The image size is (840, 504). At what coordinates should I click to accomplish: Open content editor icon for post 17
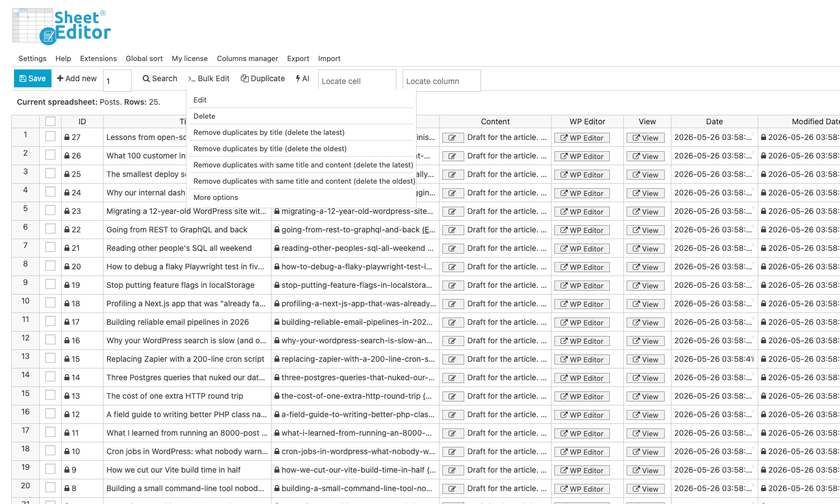point(452,323)
